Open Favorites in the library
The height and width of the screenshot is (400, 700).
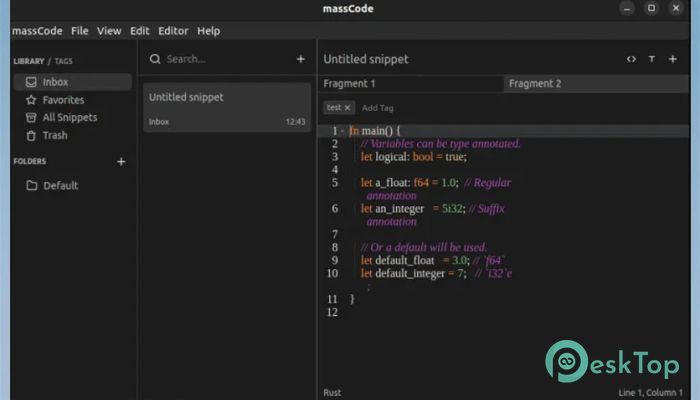tap(63, 100)
